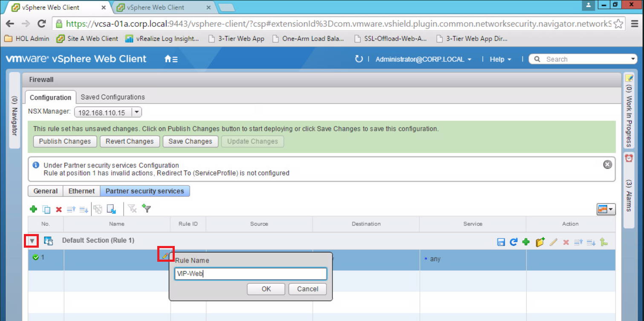Click the 'any' value in Service cell
Image resolution: width=644 pixels, height=321 pixels.
coord(435,259)
